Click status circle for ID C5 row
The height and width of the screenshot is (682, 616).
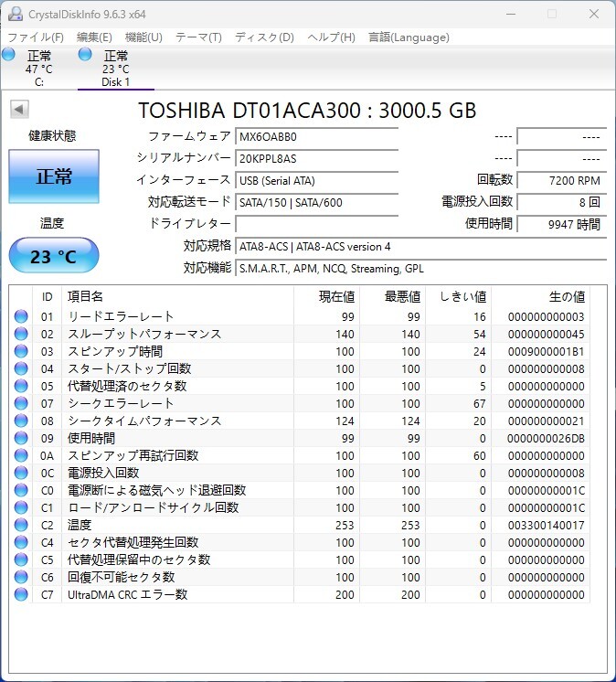coord(21,559)
